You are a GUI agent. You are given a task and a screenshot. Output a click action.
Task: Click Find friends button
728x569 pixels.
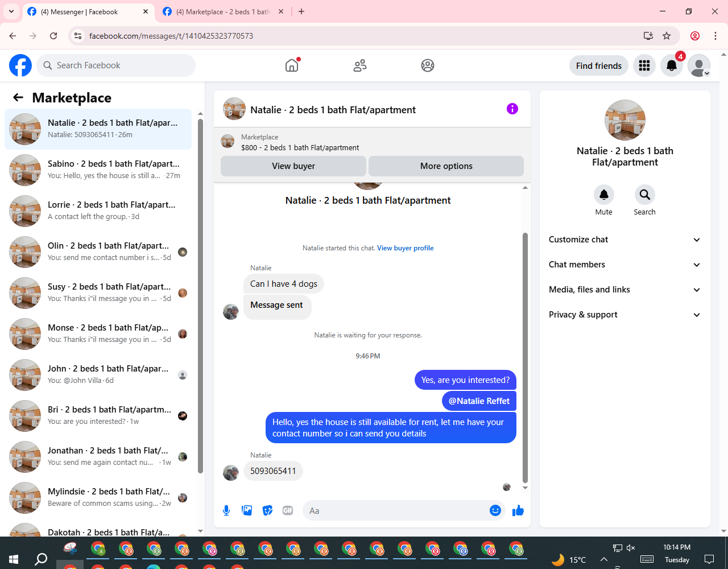click(599, 65)
